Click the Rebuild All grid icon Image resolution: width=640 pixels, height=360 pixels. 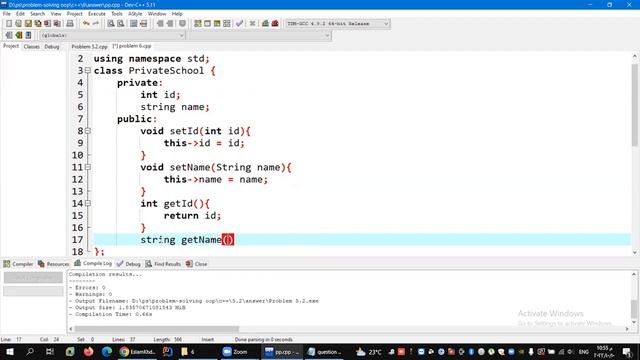point(227,24)
